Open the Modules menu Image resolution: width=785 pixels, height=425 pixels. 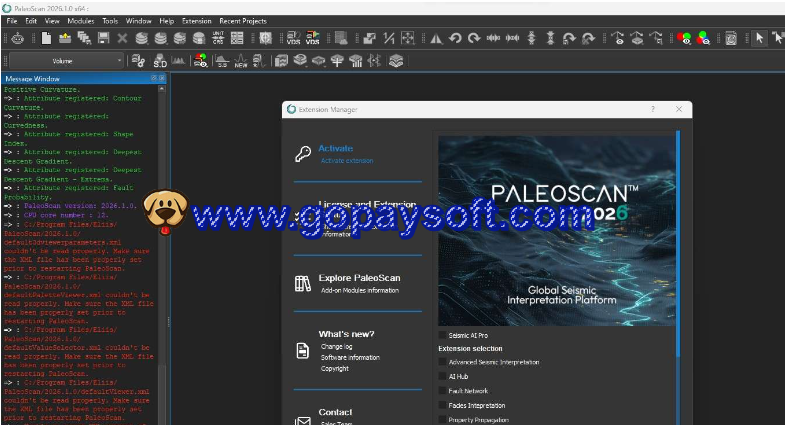click(80, 20)
